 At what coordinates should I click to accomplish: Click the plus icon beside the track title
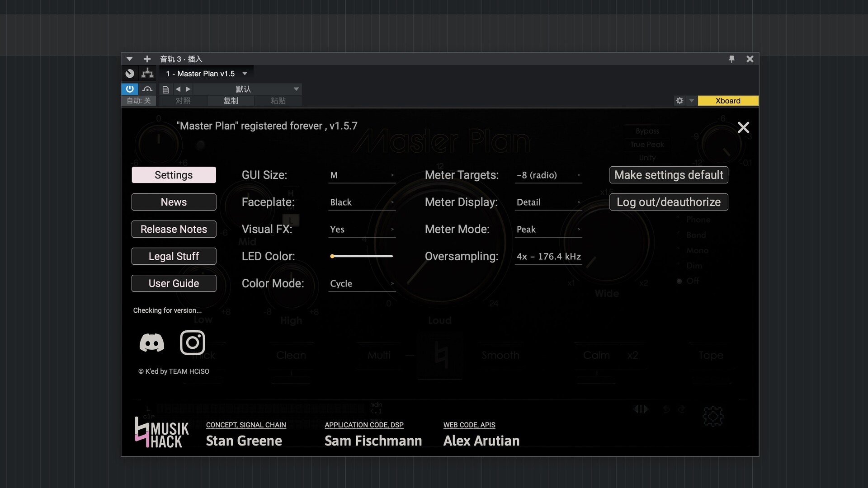click(x=147, y=59)
